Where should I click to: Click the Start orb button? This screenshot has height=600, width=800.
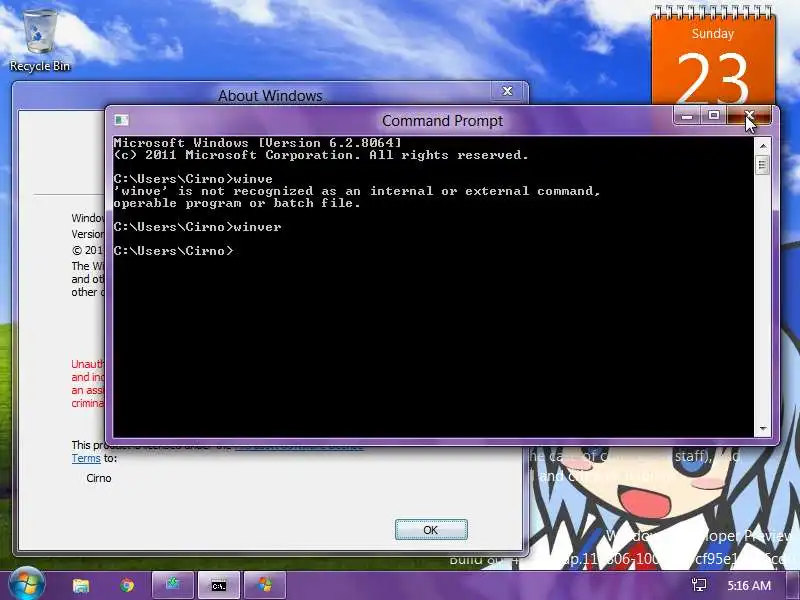coord(26,584)
